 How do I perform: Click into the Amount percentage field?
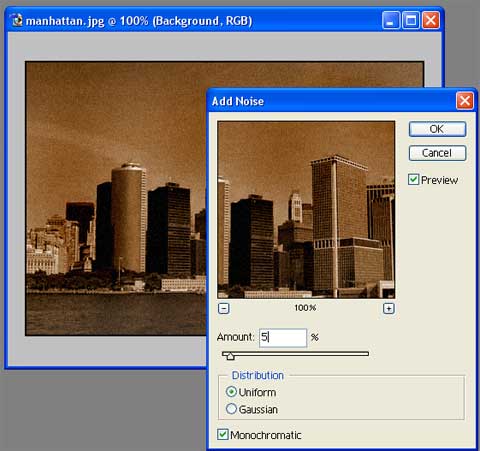coord(283,337)
